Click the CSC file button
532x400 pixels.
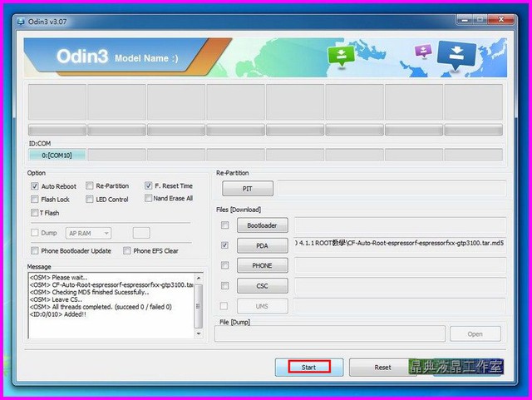pyautogui.click(x=262, y=286)
